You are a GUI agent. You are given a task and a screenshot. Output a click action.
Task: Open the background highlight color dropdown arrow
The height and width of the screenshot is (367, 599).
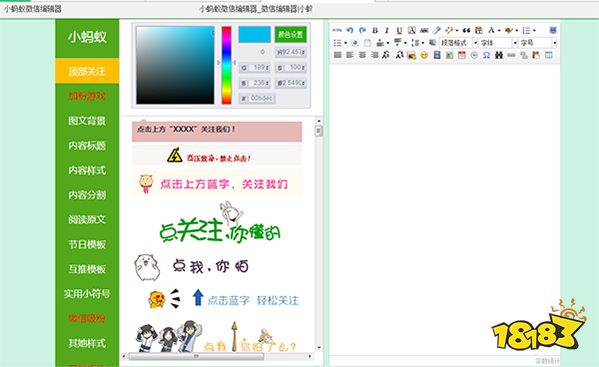coord(516,31)
